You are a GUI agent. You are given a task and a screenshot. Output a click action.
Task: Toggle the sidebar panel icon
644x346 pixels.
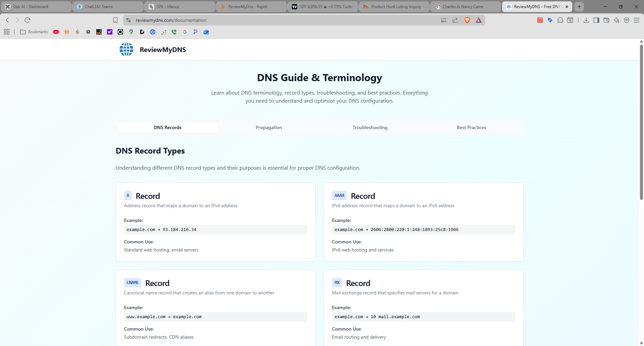[x=597, y=20]
